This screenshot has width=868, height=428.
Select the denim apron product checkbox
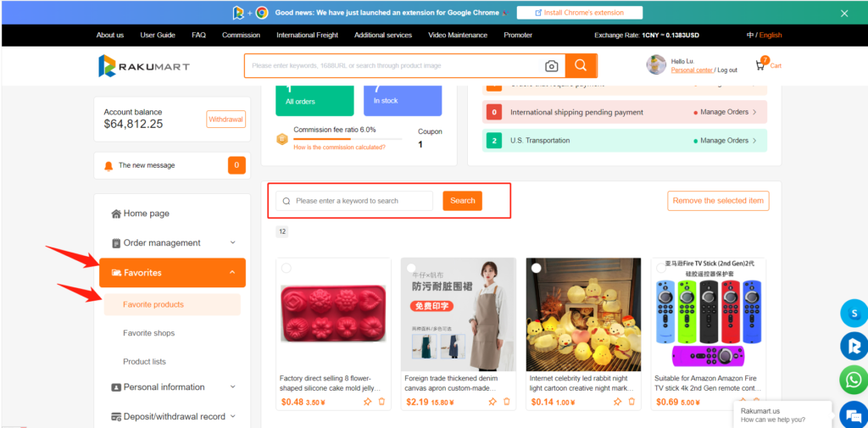click(x=411, y=268)
